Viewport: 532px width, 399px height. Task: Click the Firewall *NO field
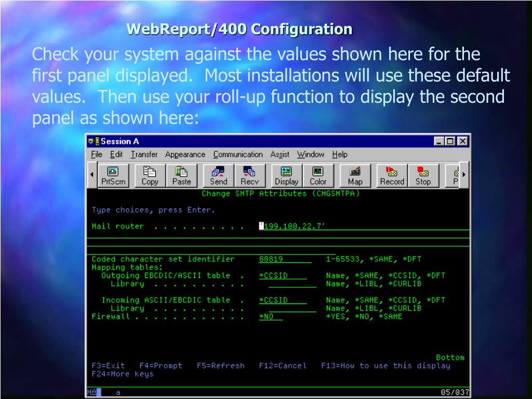271,316
